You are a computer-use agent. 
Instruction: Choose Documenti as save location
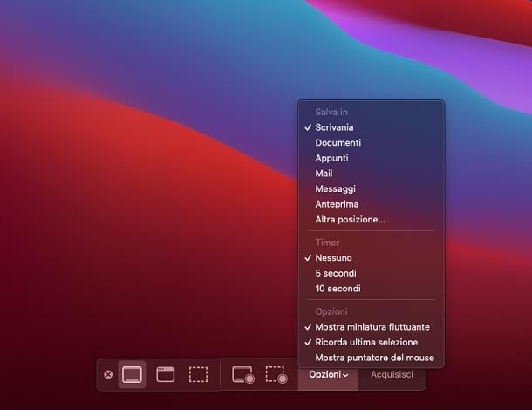pyautogui.click(x=372, y=143)
